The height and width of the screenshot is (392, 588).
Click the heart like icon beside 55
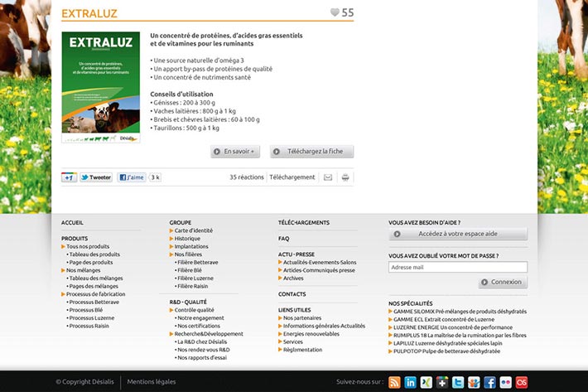335,12
